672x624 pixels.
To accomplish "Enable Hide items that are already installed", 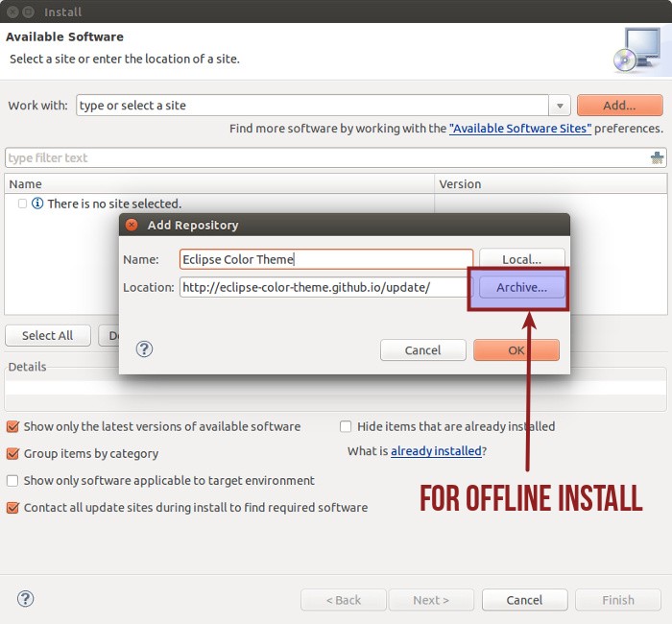I will coord(346,426).
